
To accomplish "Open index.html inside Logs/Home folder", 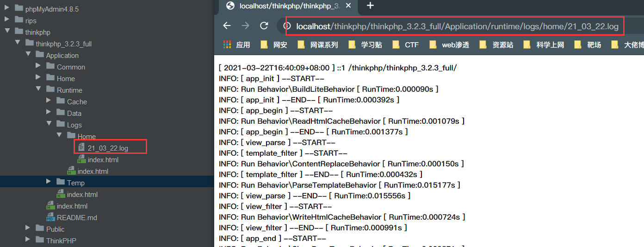I will [x=103, y=159].
